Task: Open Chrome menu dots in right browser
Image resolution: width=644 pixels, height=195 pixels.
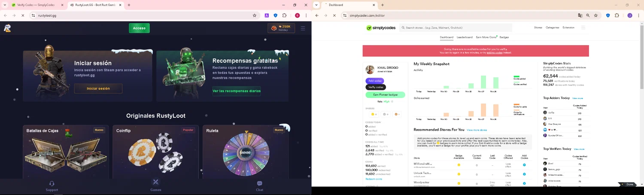Action: point(639,15)
